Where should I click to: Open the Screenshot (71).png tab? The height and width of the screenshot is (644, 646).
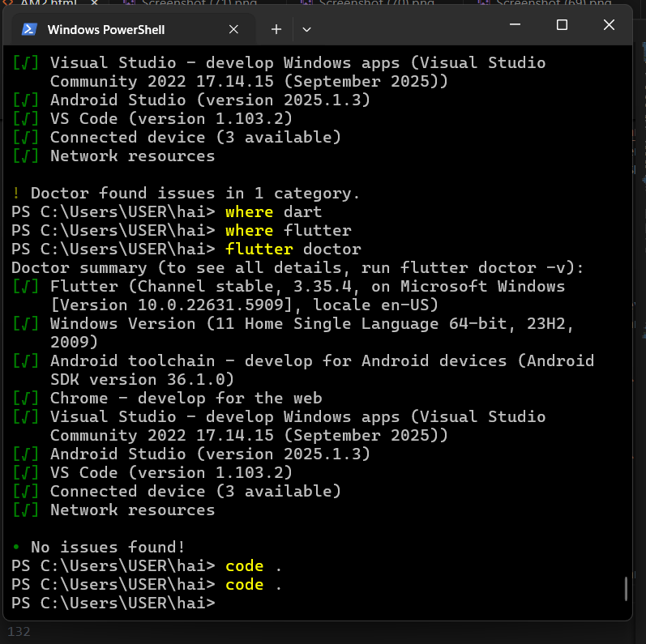pos(199,2)
